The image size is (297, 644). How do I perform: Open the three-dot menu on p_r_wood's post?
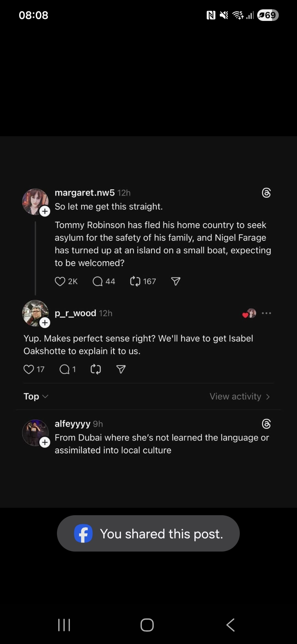click(x=266, y=313)
